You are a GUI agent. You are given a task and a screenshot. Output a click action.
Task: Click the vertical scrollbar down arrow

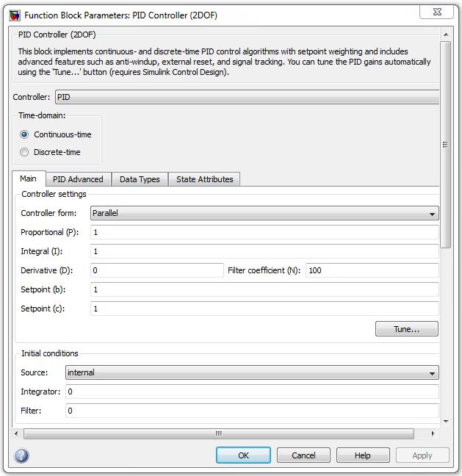point(446,421)
